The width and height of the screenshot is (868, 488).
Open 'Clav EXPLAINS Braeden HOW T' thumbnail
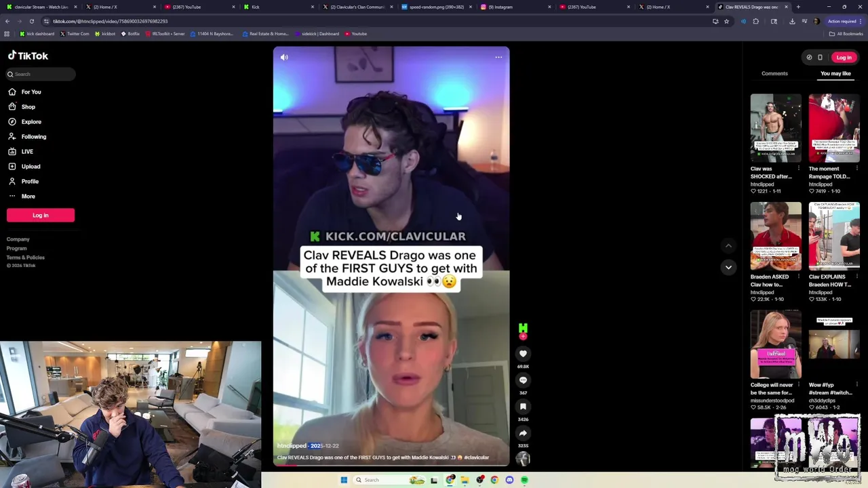pos(834,237)
